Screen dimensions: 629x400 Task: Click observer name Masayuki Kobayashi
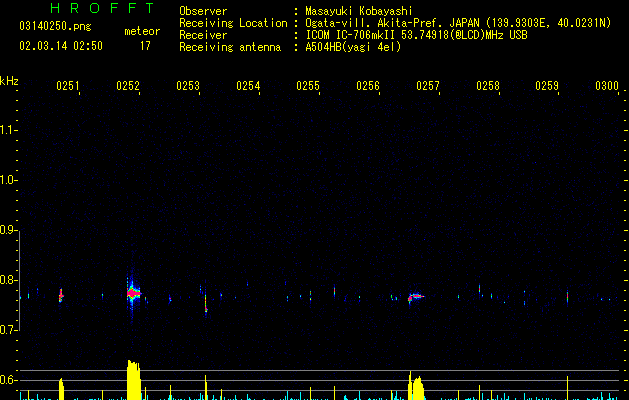pyautogui.click(x=359, y=11)
